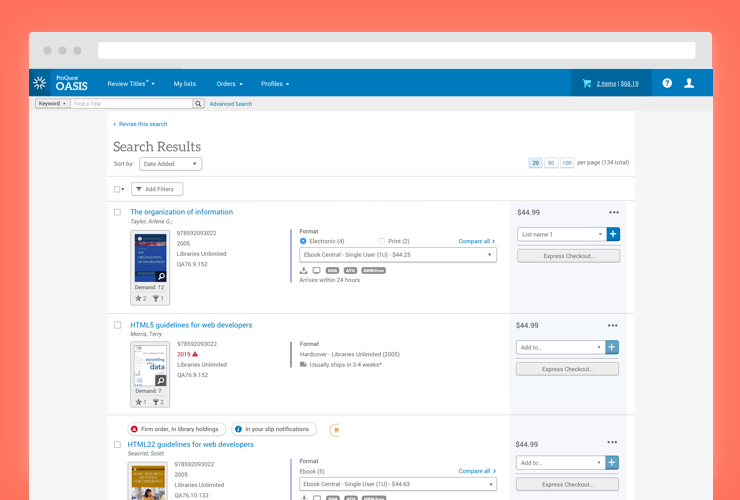Open the Orders menu
The image size is (740, 500).
coord(229,84)
